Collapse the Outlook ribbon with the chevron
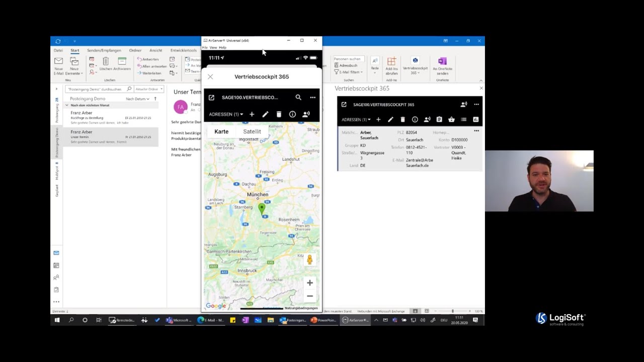644x362 pixels. tap(480, 80)
